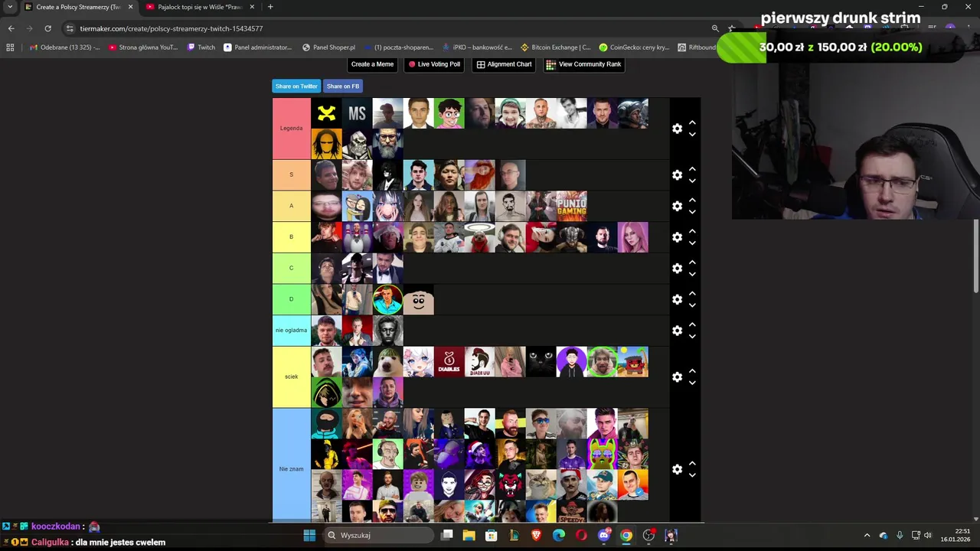Open zoom indicator in address bar
Screen dimensions: 980x551
point(715,28)
